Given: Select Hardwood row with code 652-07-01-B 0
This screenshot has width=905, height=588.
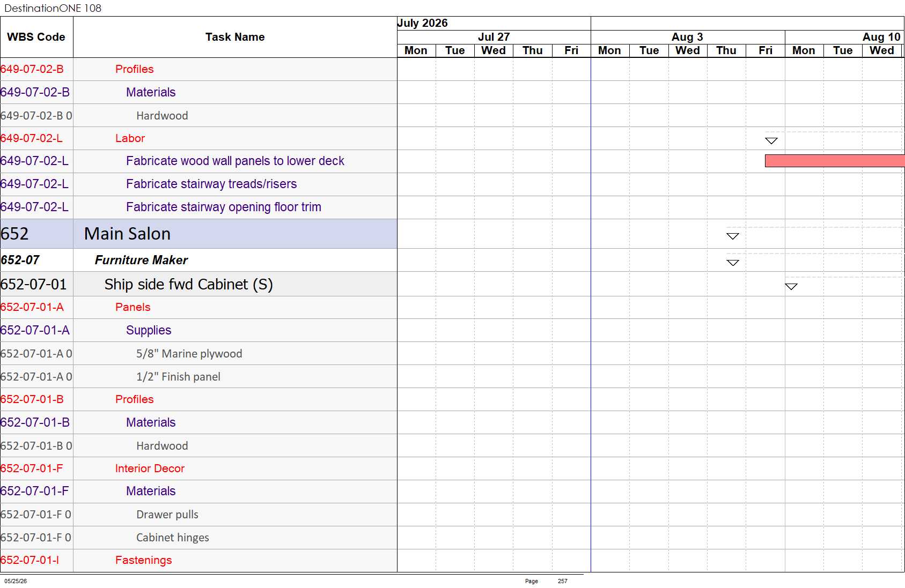Looking at the screenshot, I should pos(198,446).
